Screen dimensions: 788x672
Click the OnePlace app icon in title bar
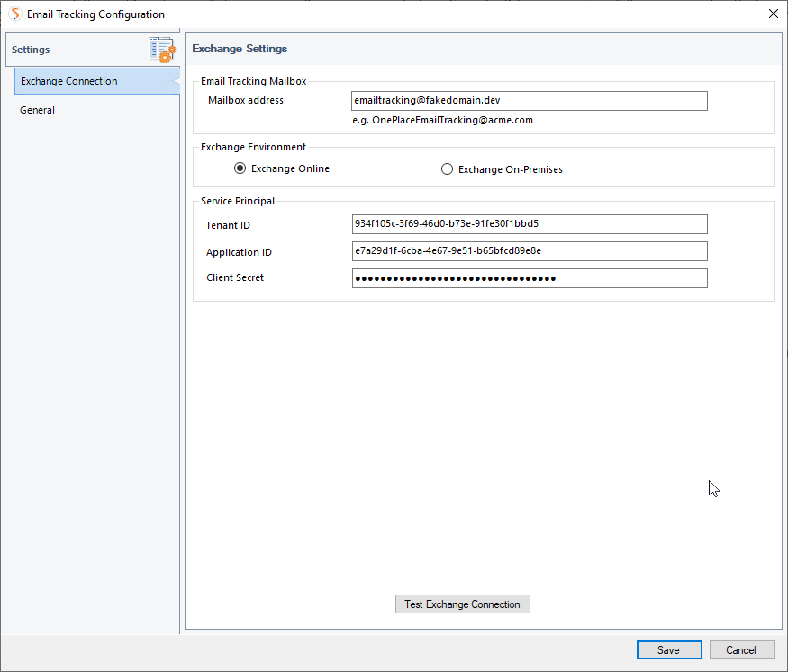tap(15, 14)
